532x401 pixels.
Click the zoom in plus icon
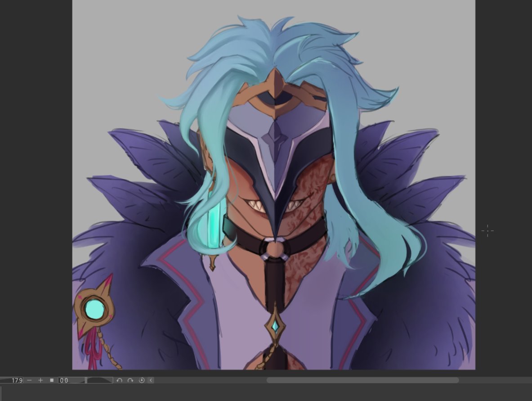click(40, 380)
